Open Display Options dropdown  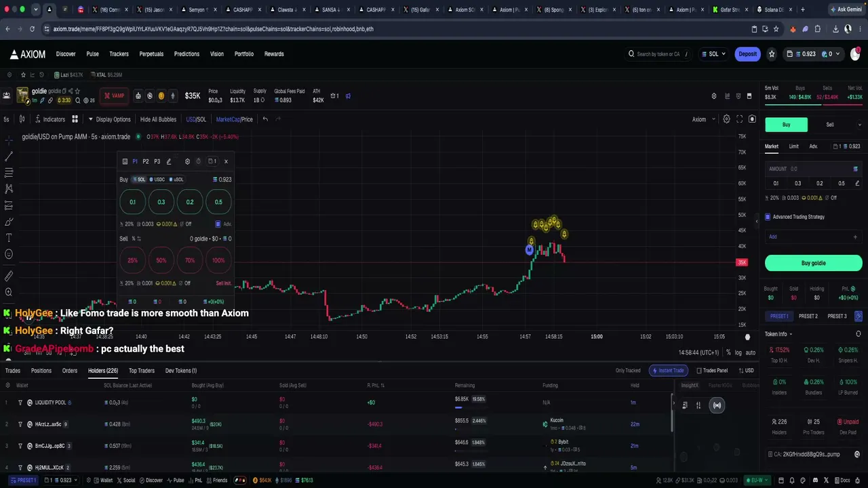[x=108, y=119]
